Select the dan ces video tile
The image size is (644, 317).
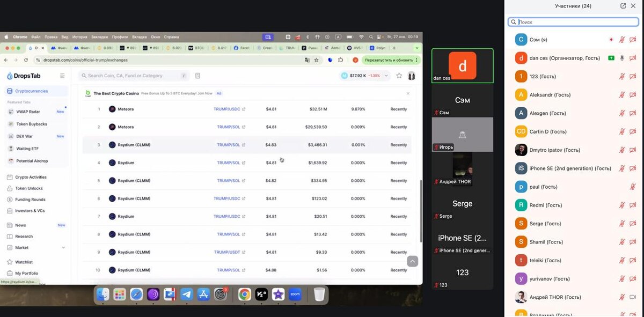463,65
